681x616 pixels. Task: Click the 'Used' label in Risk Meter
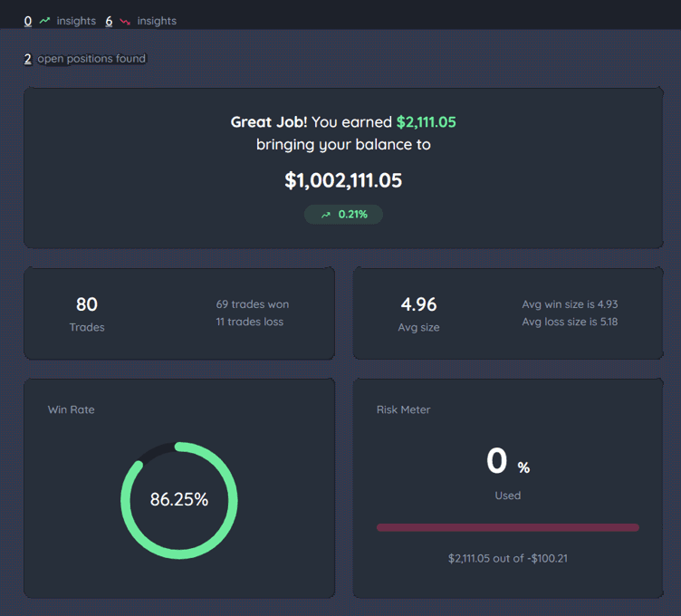[508, 496]
